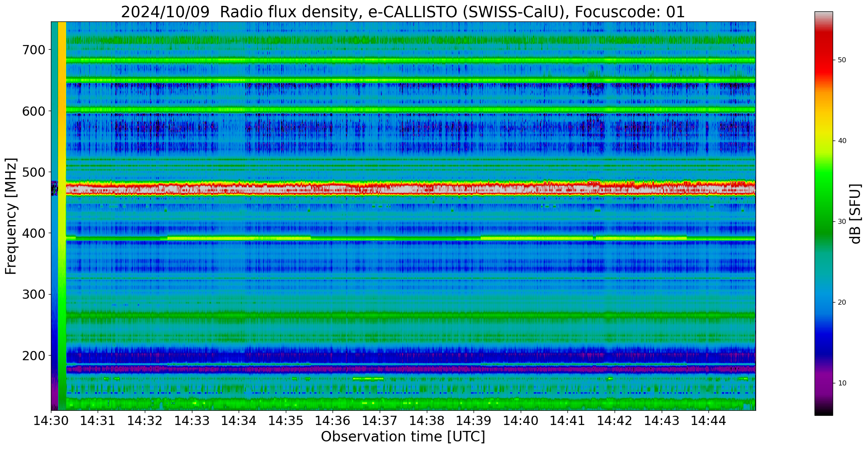Click the plot title mentioning e-CALLISTO SWISS-CalU
Screen dimensions: 868x449
coord(403,12)
